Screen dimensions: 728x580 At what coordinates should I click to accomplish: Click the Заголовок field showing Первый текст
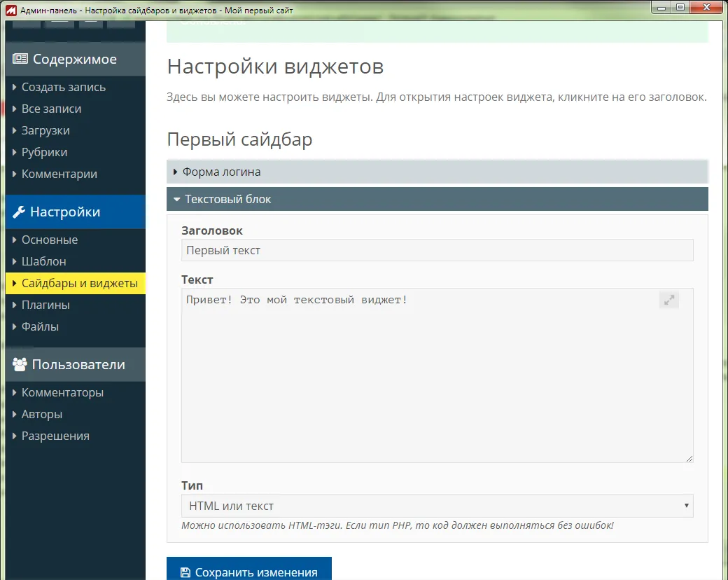click(437, 250)
